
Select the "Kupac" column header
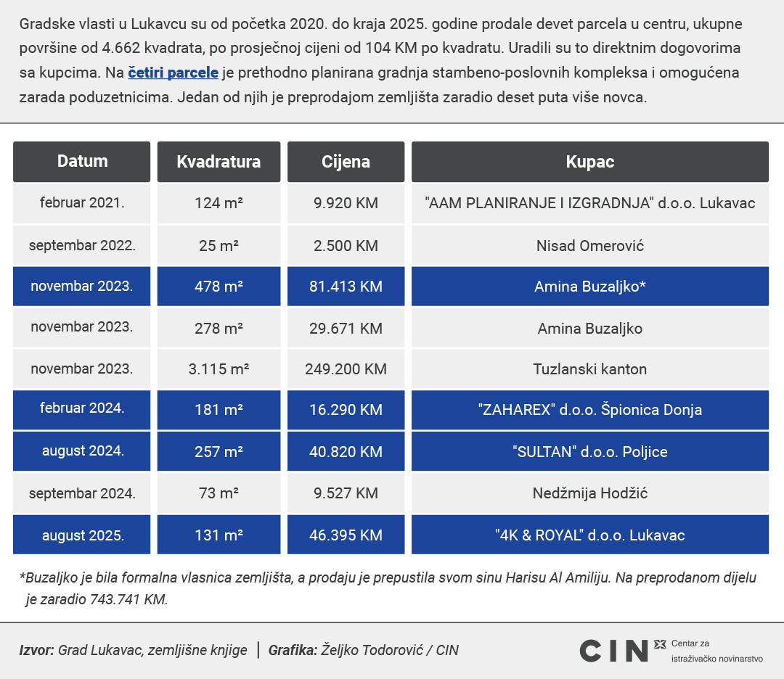point(589,162)
